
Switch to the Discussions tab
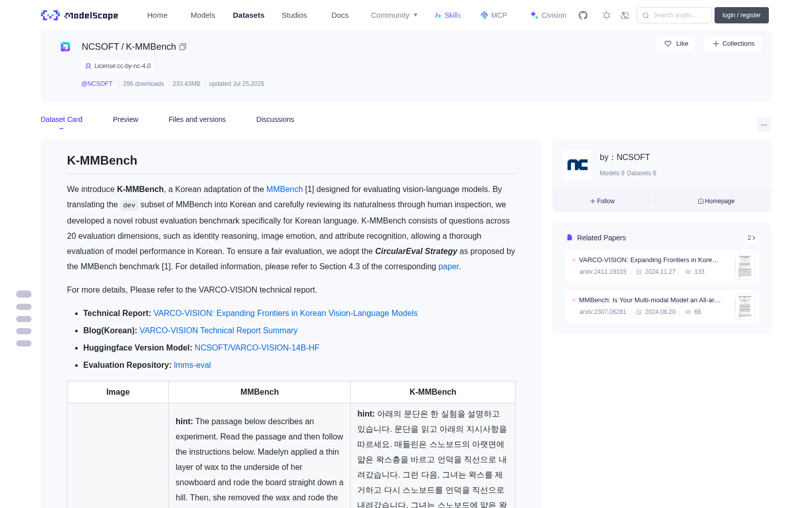tap(275, 119)
